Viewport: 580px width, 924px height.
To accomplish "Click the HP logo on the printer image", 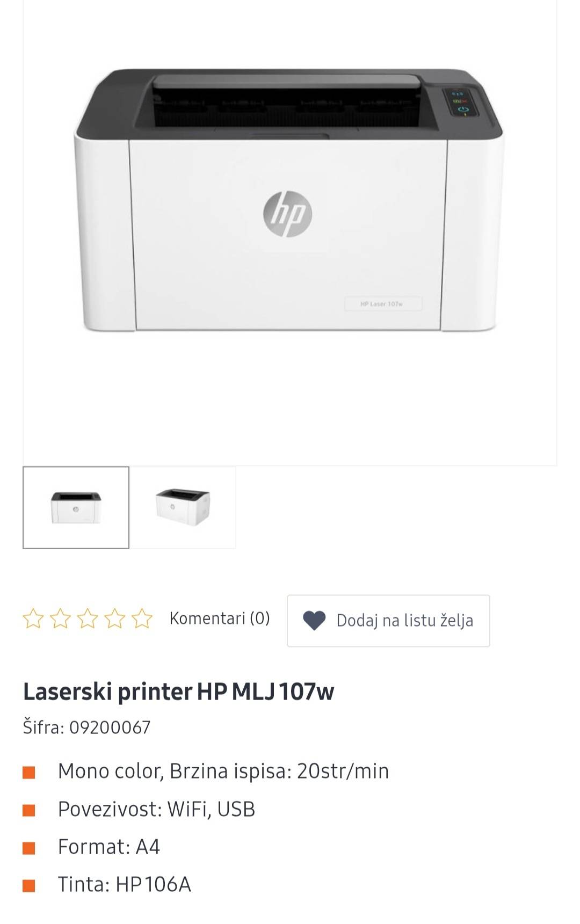I will pyautogui.click(x=287, y=214).
